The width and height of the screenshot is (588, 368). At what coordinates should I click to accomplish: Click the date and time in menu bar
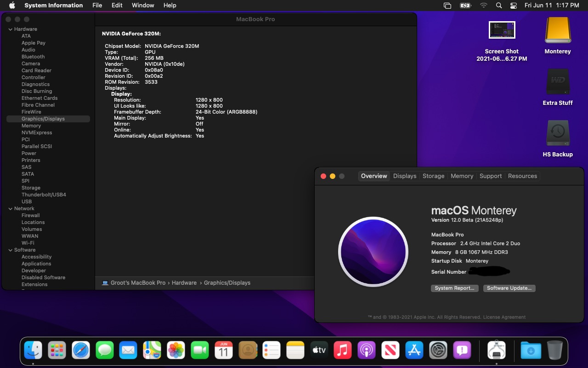(552, 6)
